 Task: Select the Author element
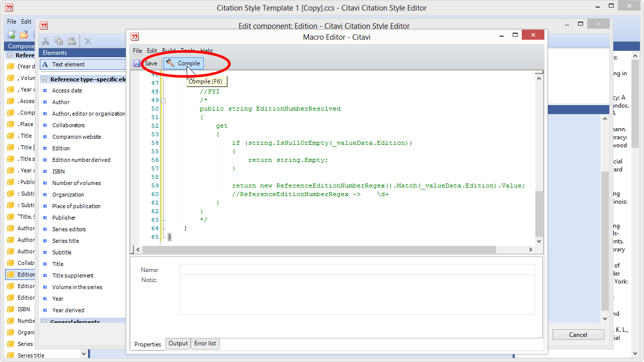click(61, 102)
